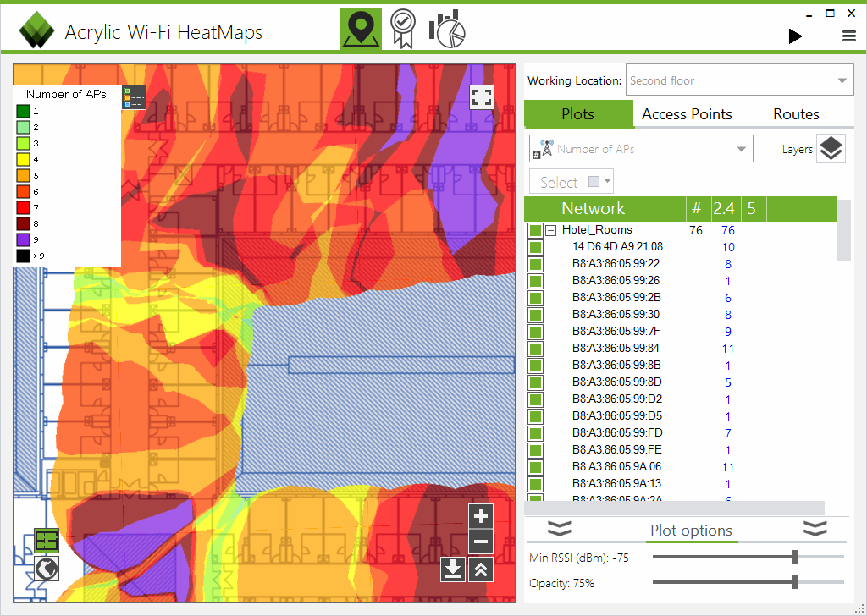Sort by the # column header
This screenshot has width=867, height=616.
click(697, 208)
